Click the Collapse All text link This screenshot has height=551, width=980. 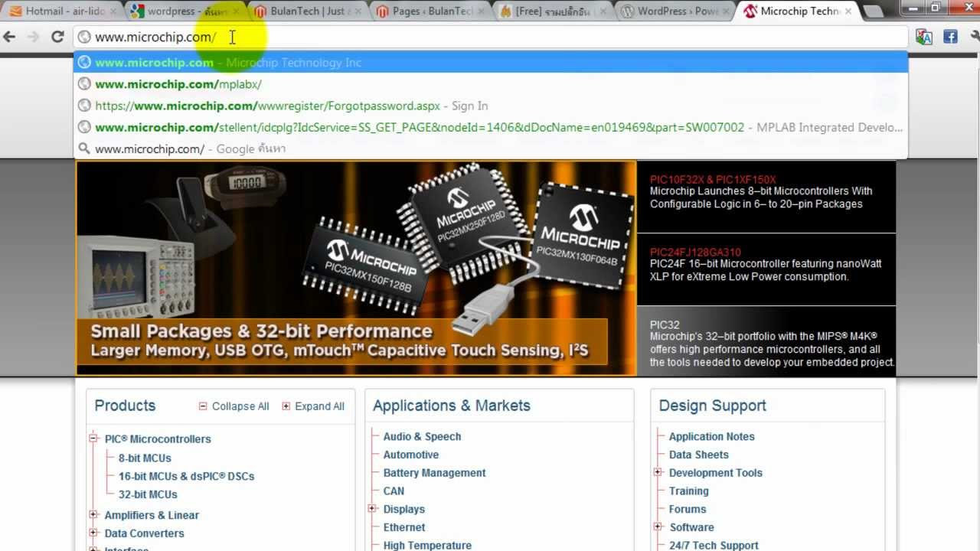[x=240, y=406]
